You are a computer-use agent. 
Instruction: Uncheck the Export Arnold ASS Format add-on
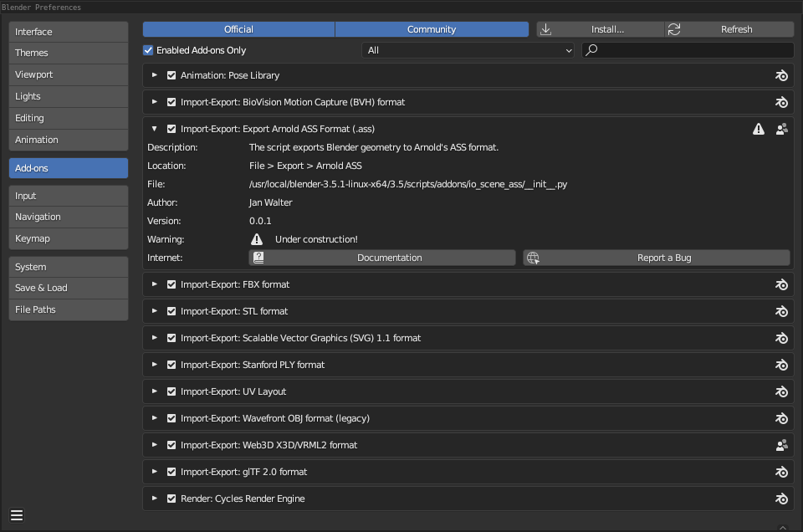(171, 129)
